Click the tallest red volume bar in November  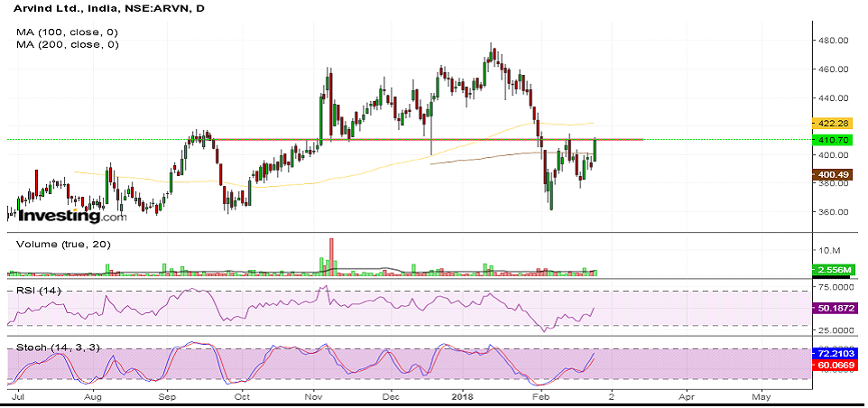(x=331, y=255)
